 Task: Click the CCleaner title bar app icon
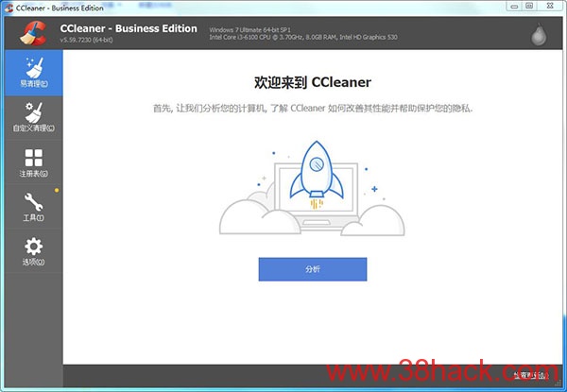(9, 8)
